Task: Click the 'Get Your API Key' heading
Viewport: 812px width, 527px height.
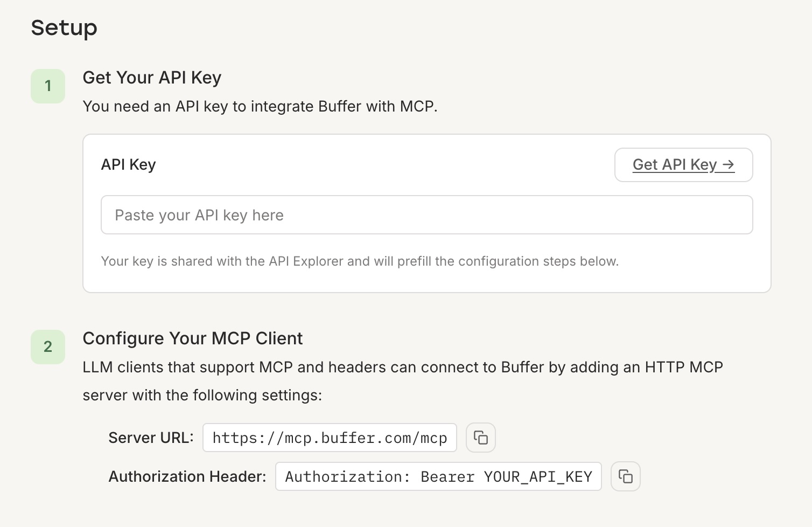Action: (152, 78)
